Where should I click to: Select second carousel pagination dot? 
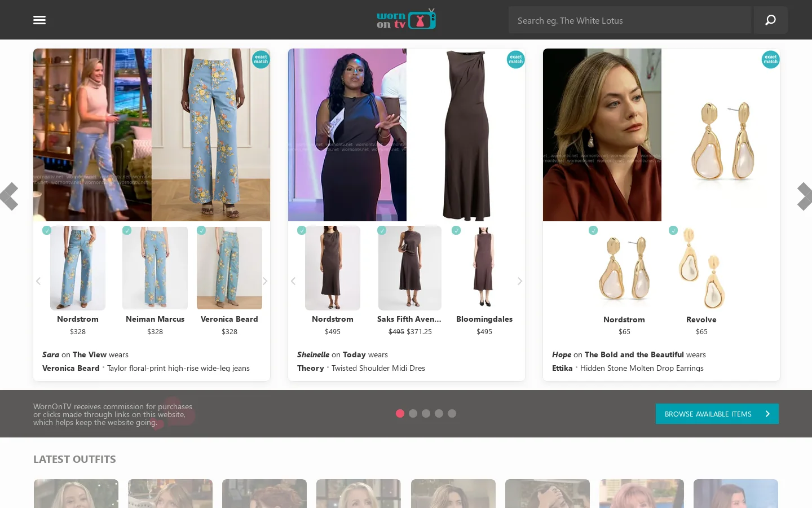coord(413,414)
